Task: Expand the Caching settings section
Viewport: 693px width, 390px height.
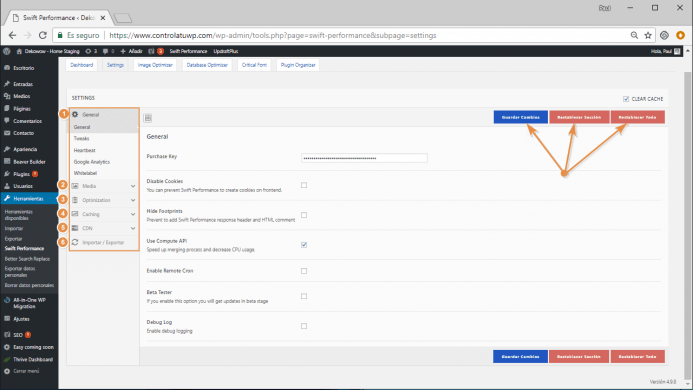Action: pyautogui.click(x=104, y=214)
